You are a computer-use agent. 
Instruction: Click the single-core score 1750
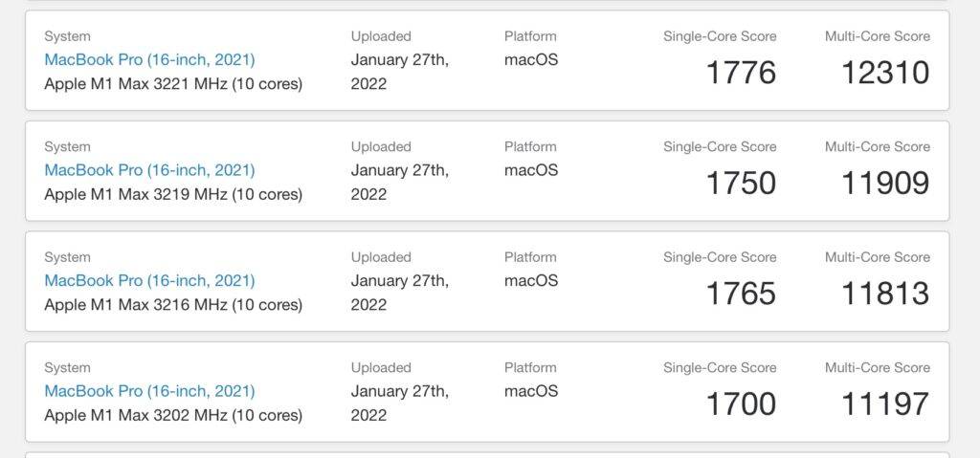pyautogui.click(x=741, y=183)
